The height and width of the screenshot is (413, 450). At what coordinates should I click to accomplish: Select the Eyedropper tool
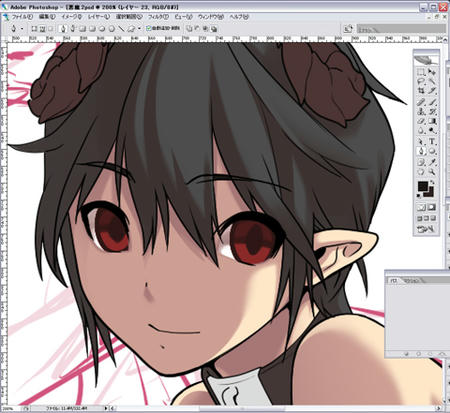click(x=432, y=162)
